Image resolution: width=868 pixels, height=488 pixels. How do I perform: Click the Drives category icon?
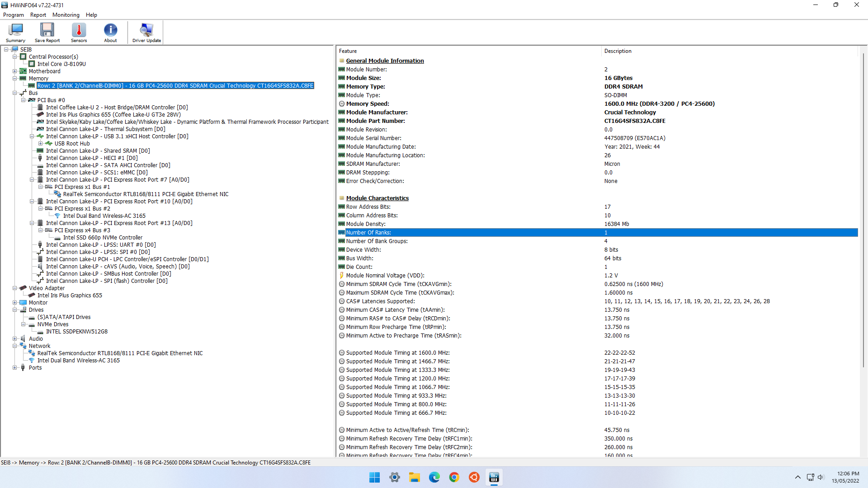point(23,310)
